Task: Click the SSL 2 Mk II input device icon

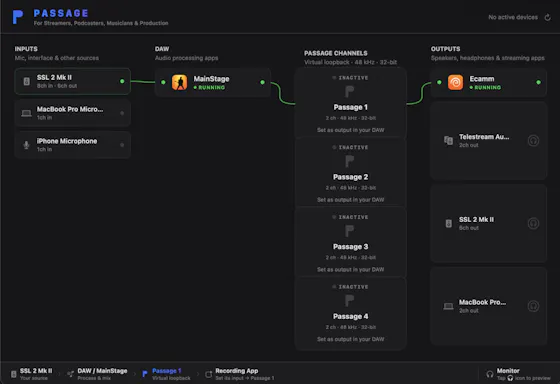Action: [26, 81]
